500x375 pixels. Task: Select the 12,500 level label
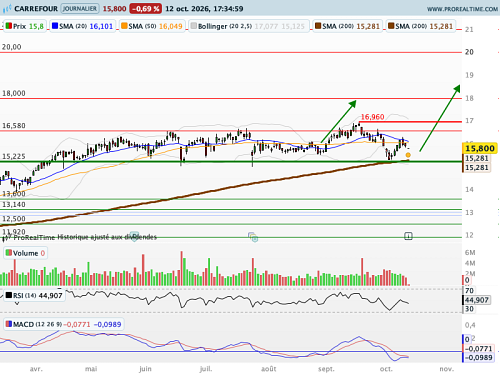coord(14,219)
